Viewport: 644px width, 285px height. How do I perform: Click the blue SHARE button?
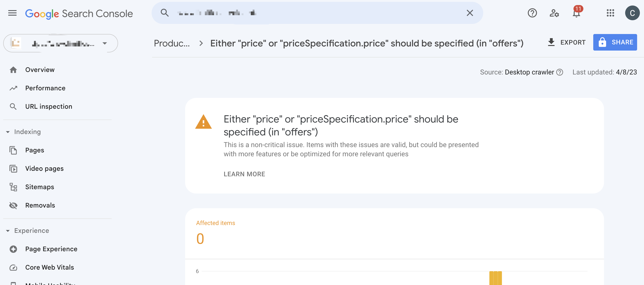point(615,42)
